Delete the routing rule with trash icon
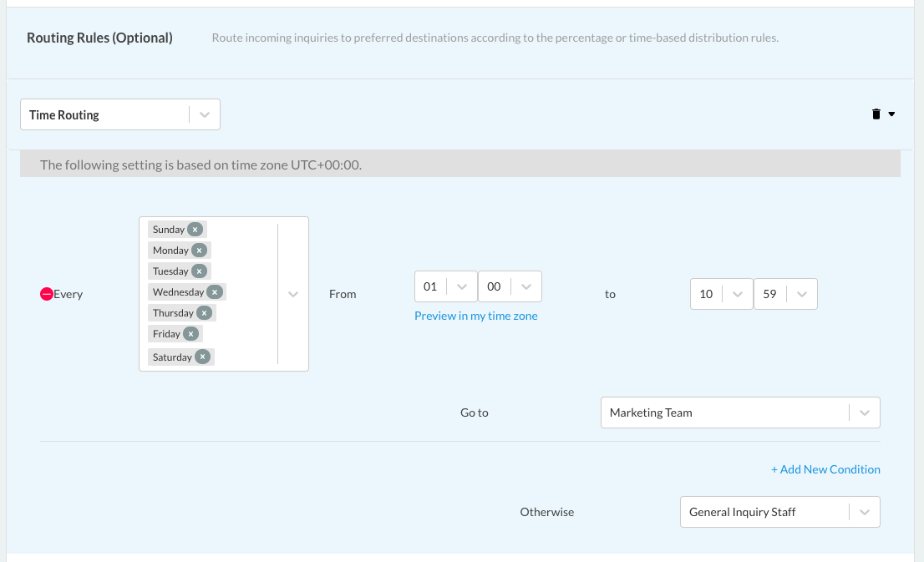Image resolution: width=924 pixels, height=562 pixels. coord(876,114)
